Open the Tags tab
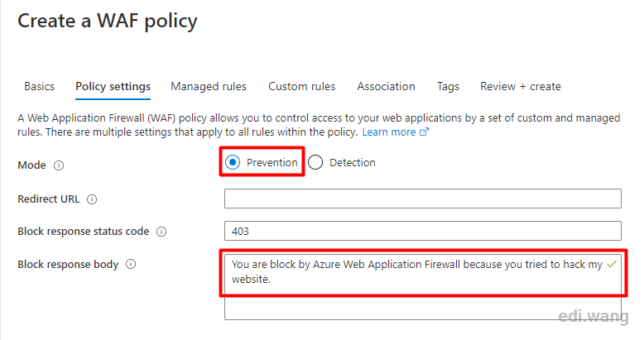This screenshot has height=340, width=644. click(x=448, y=87)
